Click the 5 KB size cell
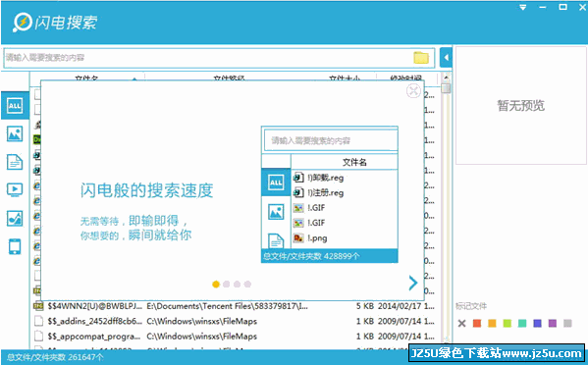Image resolution: width=588 pixels, height=365 pixels. point(365,306)
